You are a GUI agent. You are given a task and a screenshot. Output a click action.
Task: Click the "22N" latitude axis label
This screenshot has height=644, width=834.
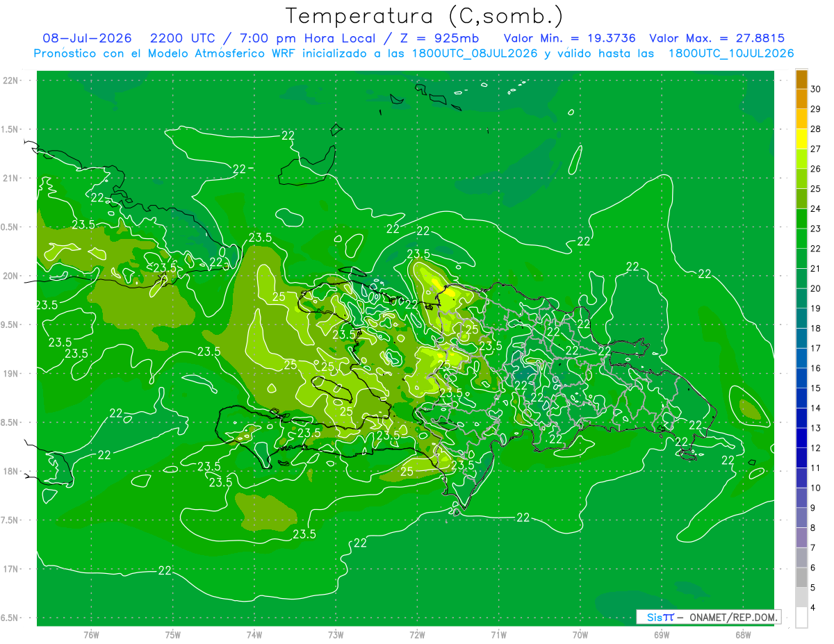tap(12, 81)
